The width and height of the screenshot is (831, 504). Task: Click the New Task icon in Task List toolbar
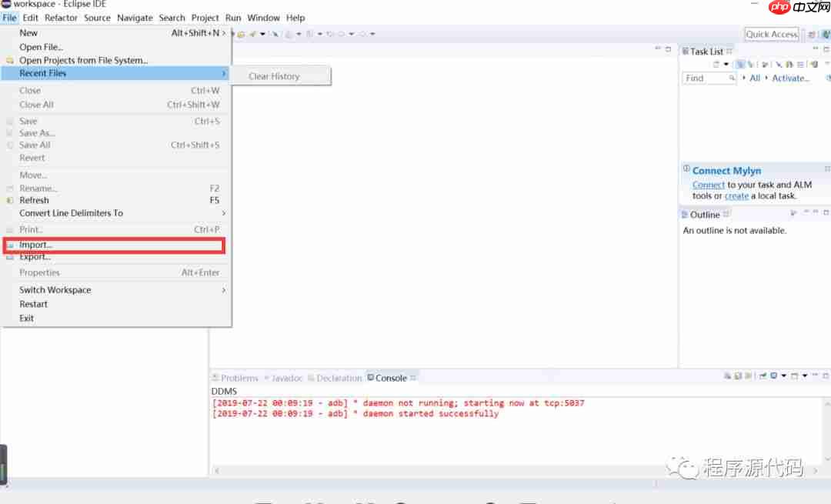pos(716,65)
